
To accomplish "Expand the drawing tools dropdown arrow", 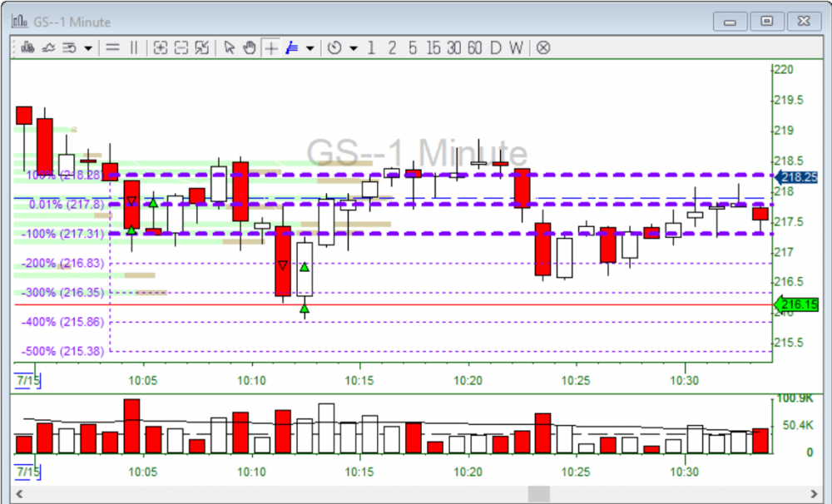I will [x=310, y=48].
